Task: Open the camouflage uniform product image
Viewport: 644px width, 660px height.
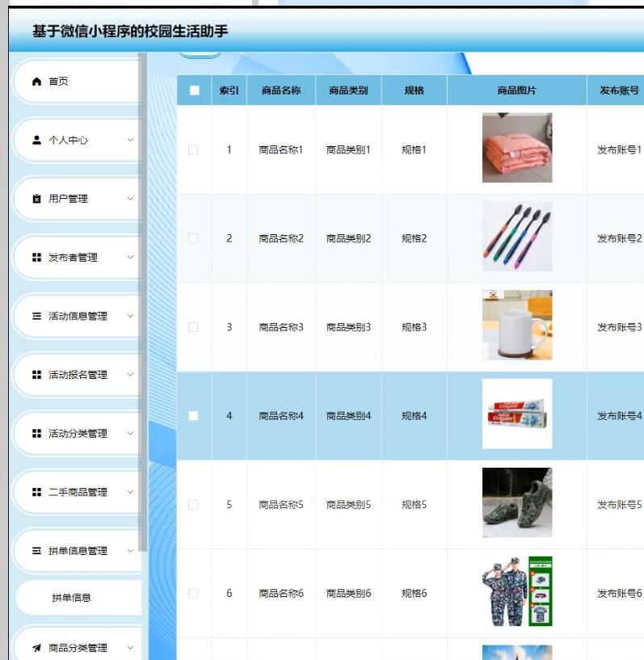Action: (517, 591)
